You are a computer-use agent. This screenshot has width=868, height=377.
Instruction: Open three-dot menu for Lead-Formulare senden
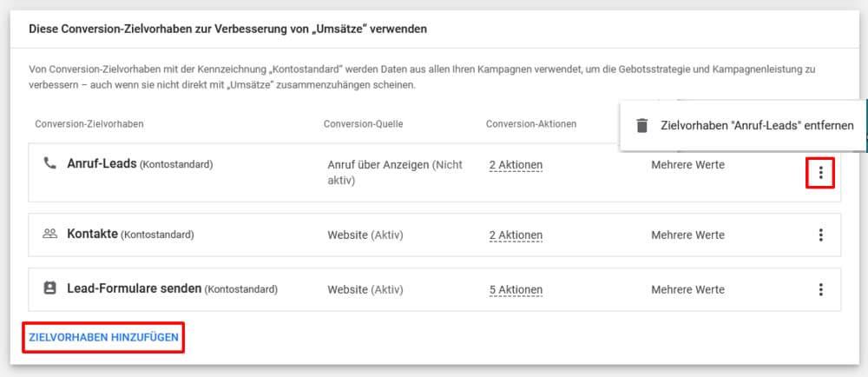820,289
